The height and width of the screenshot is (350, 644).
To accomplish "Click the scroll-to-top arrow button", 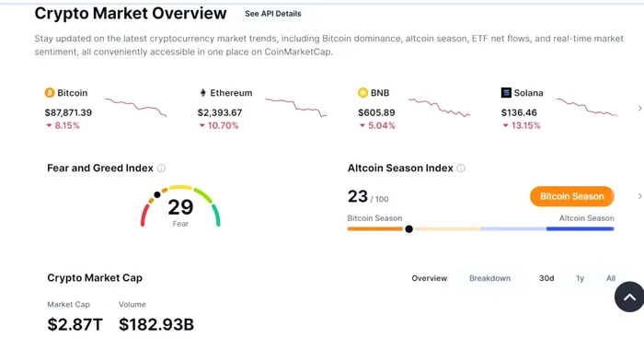I will 629,297.
